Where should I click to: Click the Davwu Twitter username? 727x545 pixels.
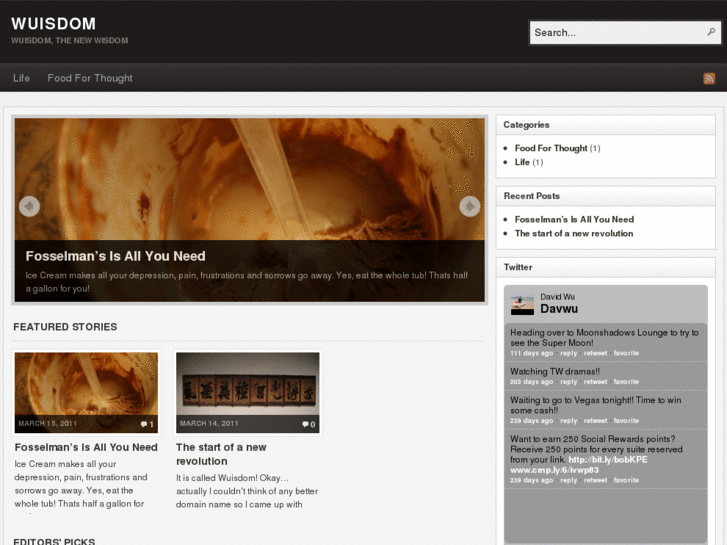(559, 309)
